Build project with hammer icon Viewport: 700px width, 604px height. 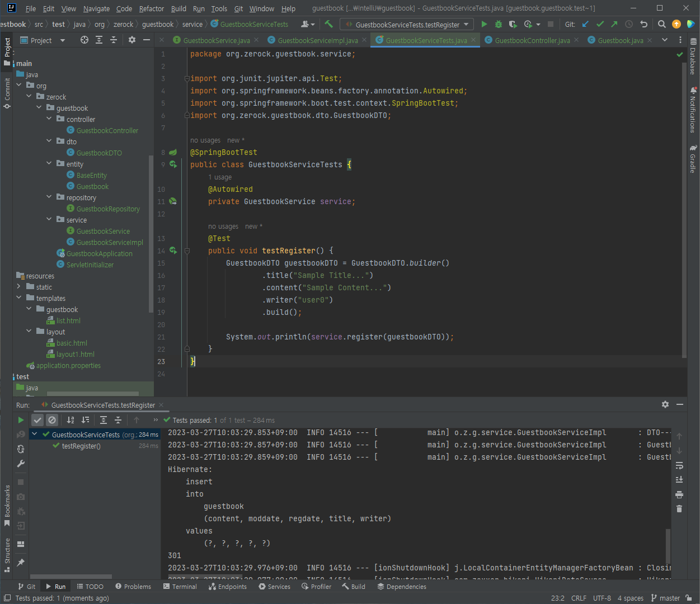329,24
